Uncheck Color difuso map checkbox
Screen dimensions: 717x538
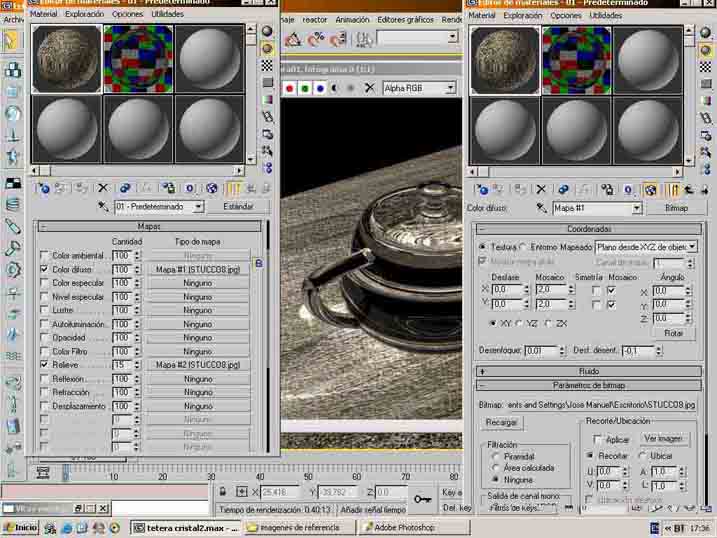point(44,269)
